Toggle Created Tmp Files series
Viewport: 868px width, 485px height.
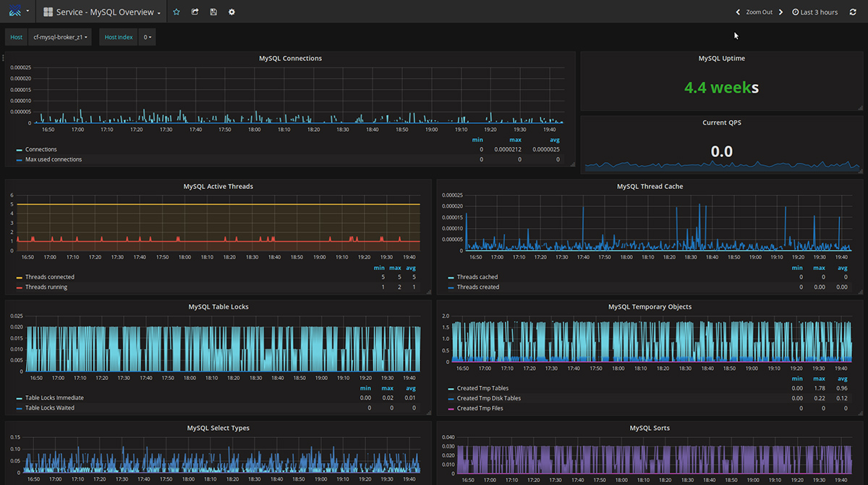coord(480,408)
